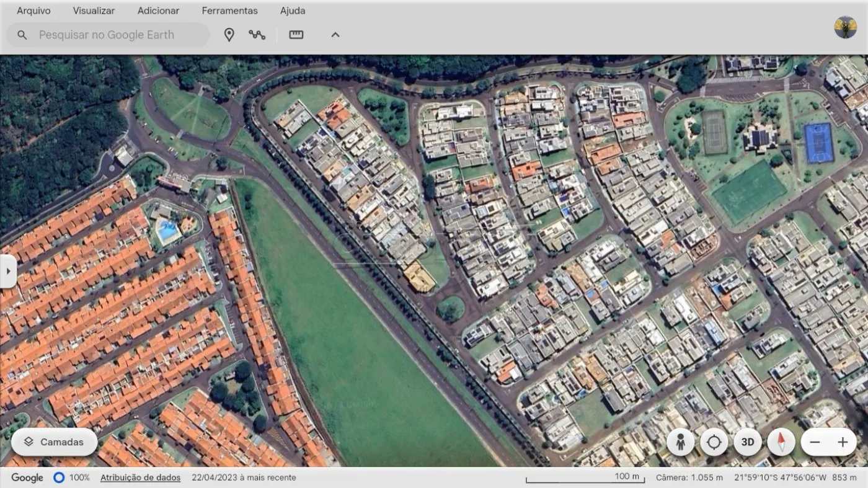
Task: Open Street View with the pegman icon
Action: (x=680, y=442)
